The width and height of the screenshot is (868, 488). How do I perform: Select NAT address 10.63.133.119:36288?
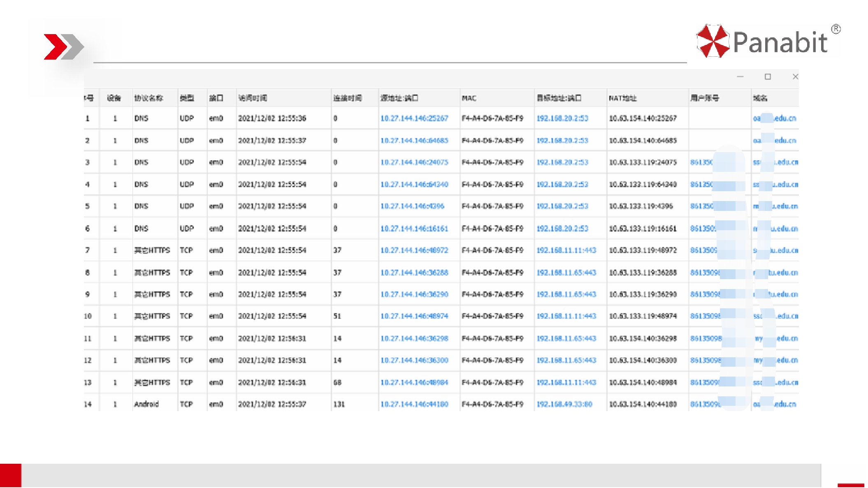(x=643, y=273)
